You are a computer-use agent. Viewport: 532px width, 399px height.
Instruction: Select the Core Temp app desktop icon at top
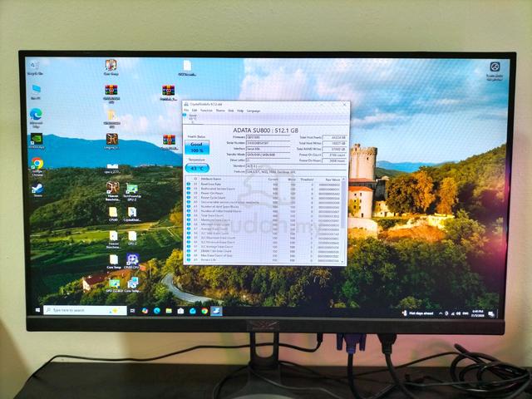111,67
